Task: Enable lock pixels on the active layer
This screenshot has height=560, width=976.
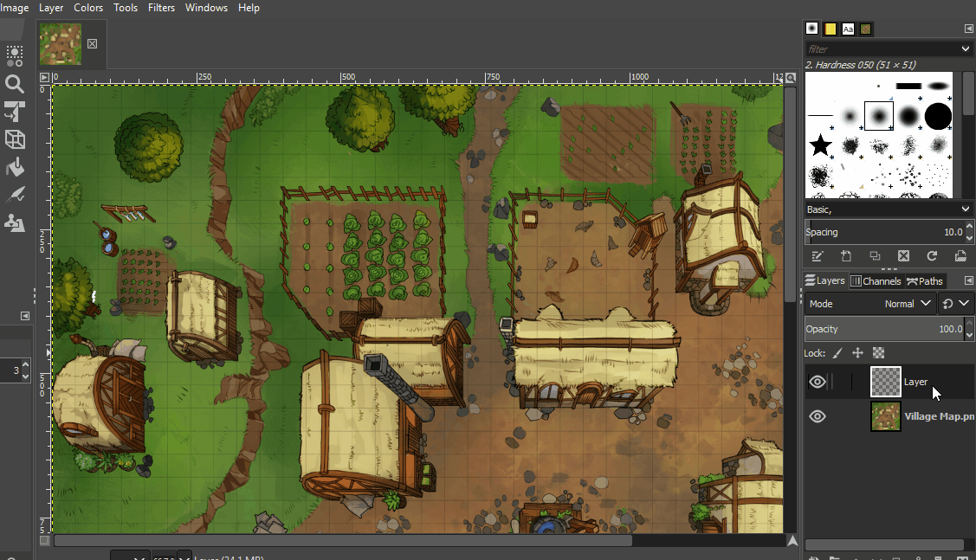Action: coord(837,352)
